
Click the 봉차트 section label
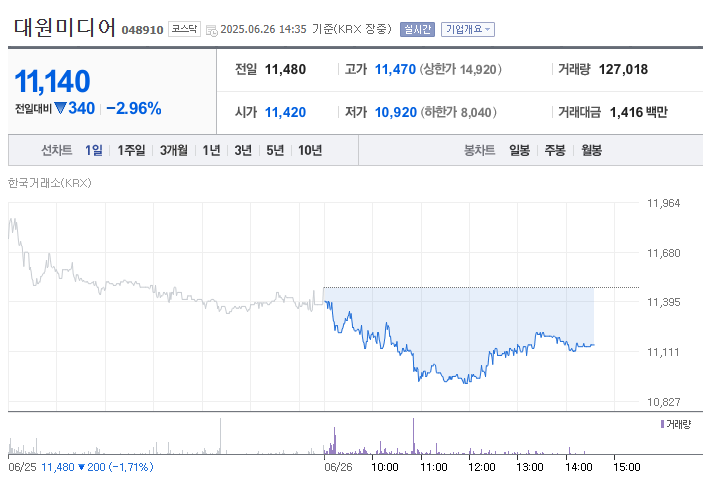pyautogui.click(x=479, y=150)
